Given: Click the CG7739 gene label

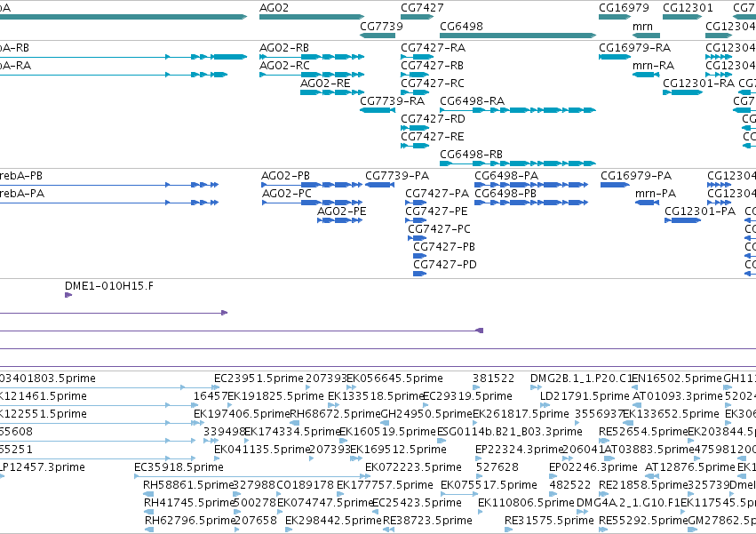Looking at the screenshot, I should pyautogui.click(x=381, y=26).
